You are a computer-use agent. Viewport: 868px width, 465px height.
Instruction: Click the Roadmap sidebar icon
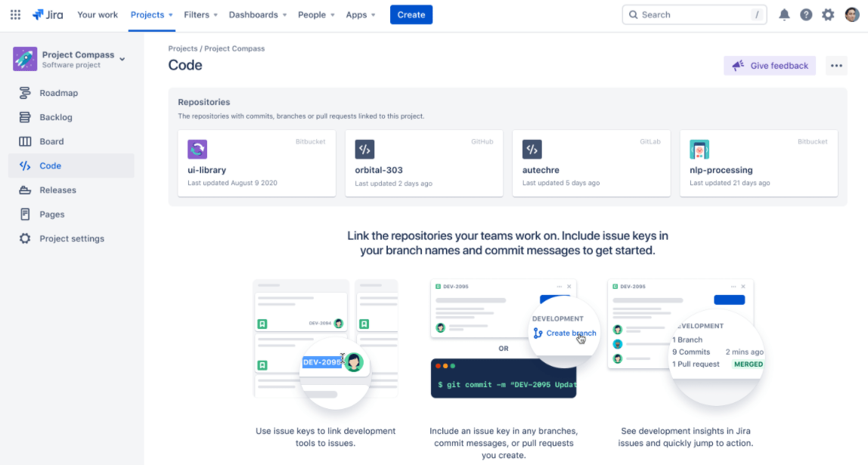[x=25, y=93]
